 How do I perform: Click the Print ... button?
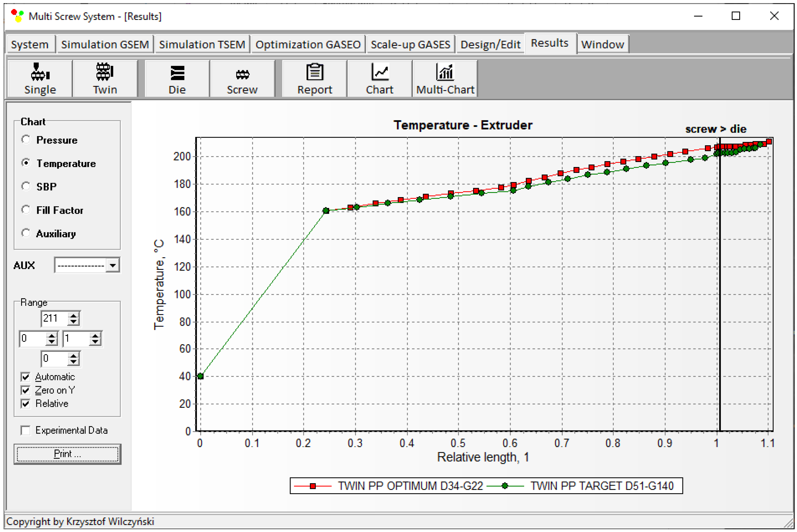pyautogui.click(x=67, y=454)
